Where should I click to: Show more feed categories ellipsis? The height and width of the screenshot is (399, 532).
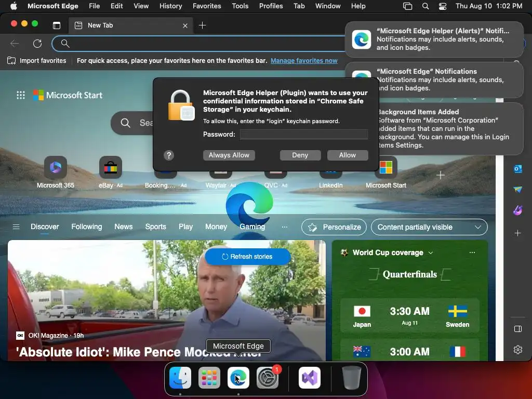pos(285,227)
